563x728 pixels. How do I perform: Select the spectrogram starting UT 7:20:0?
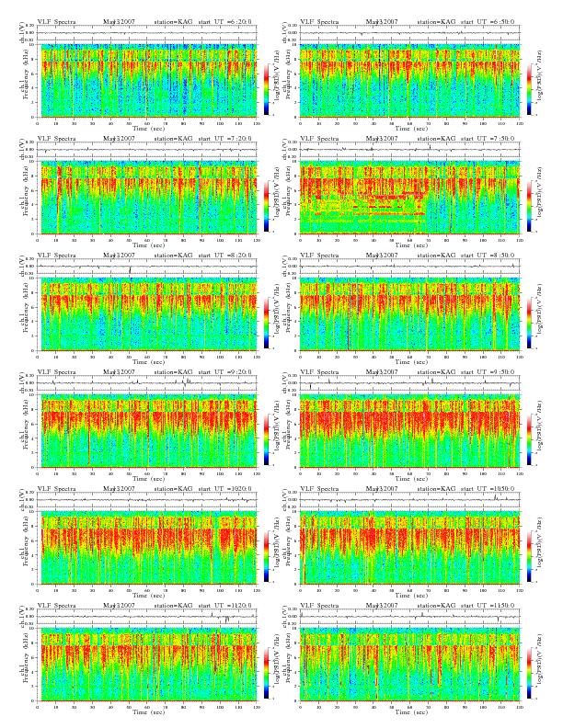click(147, 198)
